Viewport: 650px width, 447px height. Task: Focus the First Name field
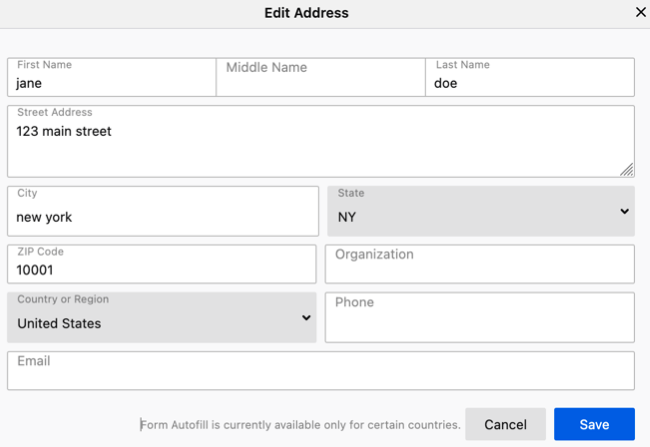(x=111, y=78)
